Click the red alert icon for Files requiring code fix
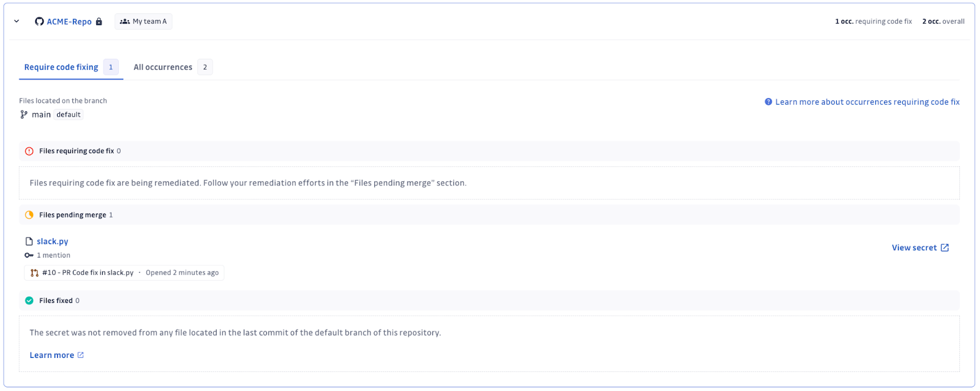 point(29,151)
